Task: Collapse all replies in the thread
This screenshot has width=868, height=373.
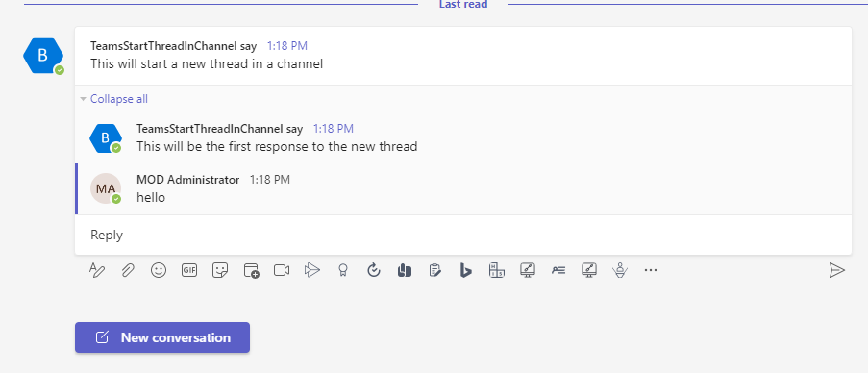Action: tap(119, 99)
